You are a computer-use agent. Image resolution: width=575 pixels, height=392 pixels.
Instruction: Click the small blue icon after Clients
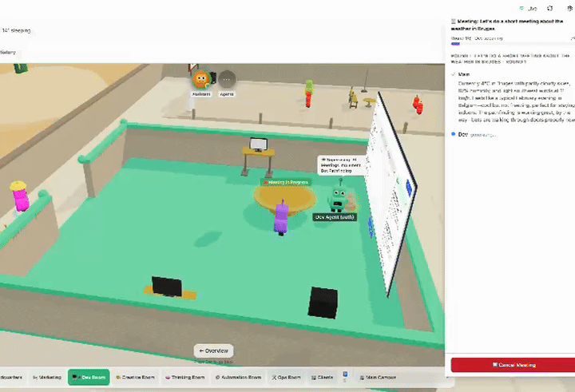coord(345,374)
